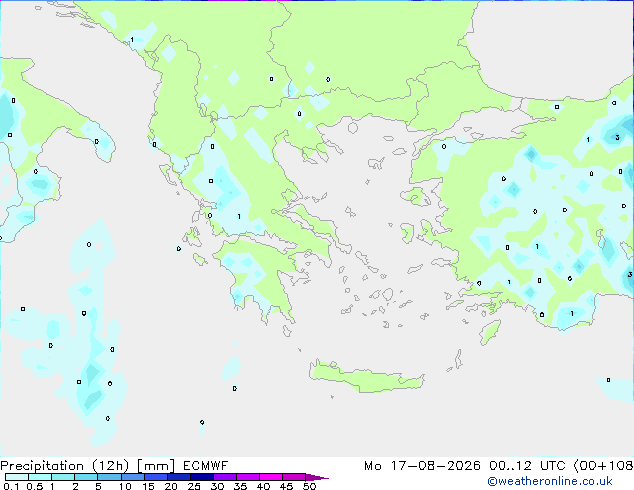Click the 'ECMWF' model label
Image resolution: width=634 pixels, height=490 pixels.
point(205,466)
